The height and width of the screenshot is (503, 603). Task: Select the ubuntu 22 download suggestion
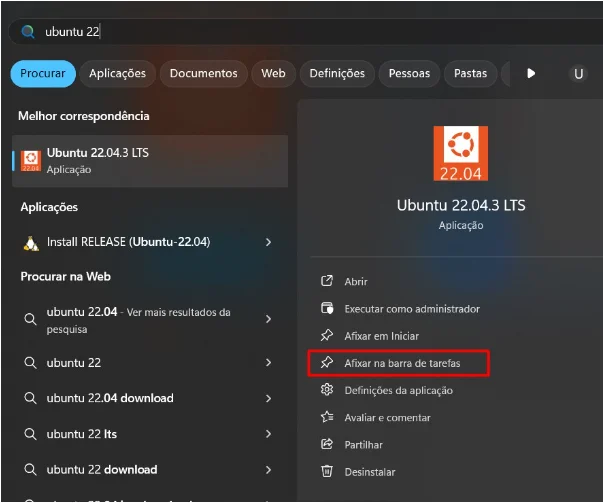click(x=150, y=470)
